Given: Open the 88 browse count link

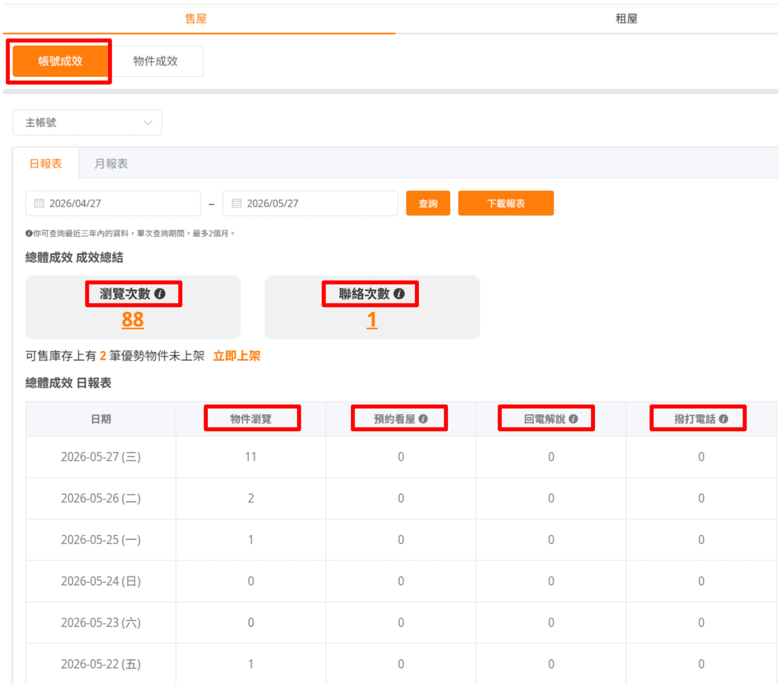Looking at the screenshot, I should point(133,319).
